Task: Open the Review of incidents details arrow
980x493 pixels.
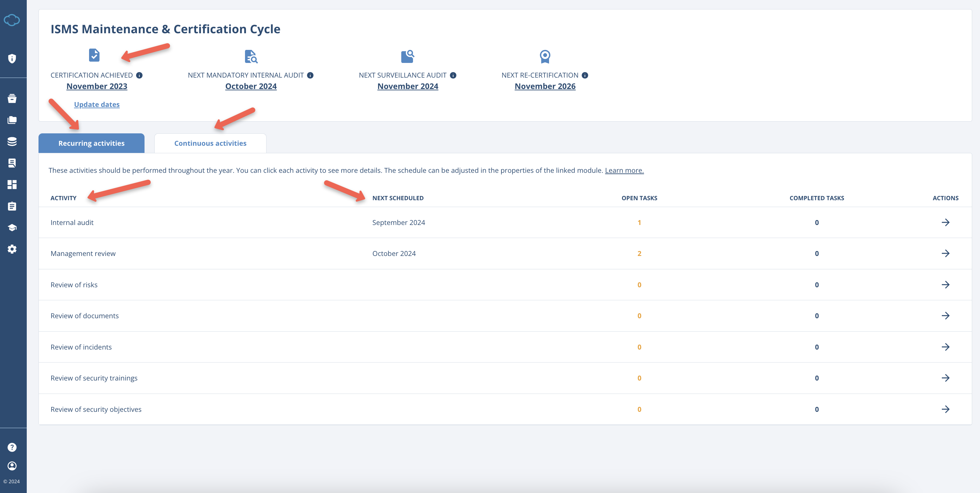Action: tap(946, 347)
